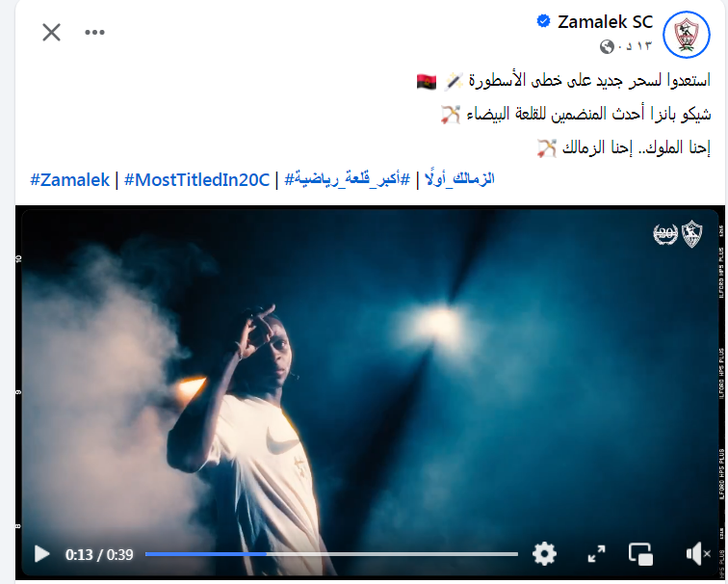728x584 pixels.
Task: Enable picture-in-picture mini player
Action: pyautogui.click(x=640, y=554)
